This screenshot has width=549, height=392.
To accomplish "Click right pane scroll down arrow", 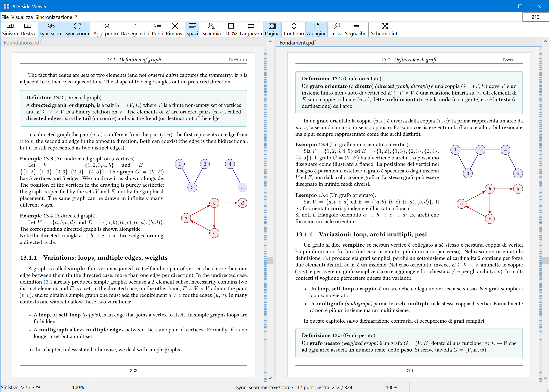I will click(545, 378).
